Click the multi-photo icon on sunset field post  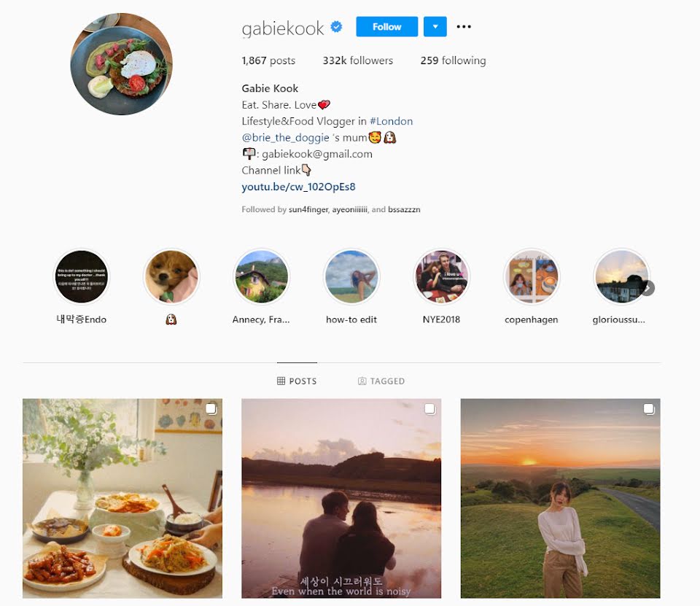649,408
